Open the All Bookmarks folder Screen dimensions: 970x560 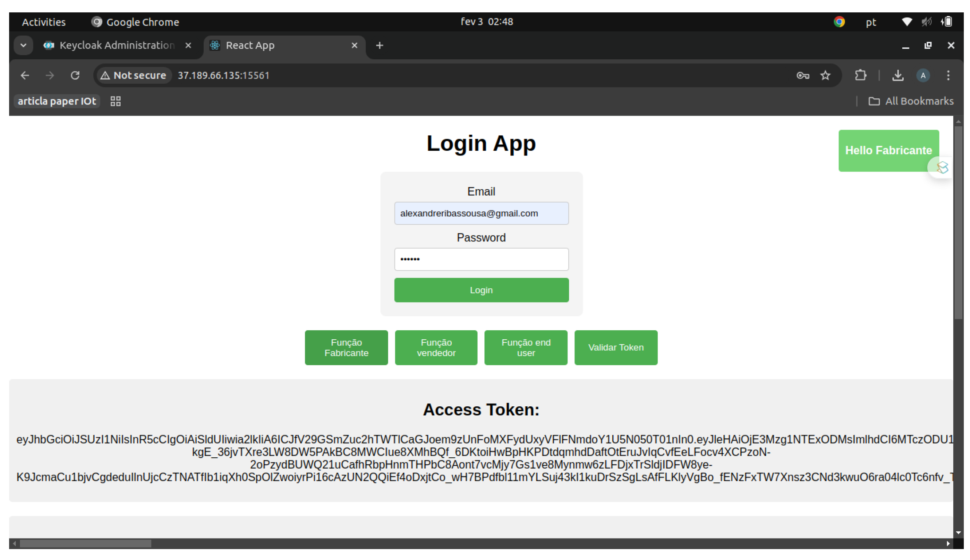pyautogui.click(x=911, y=101)
